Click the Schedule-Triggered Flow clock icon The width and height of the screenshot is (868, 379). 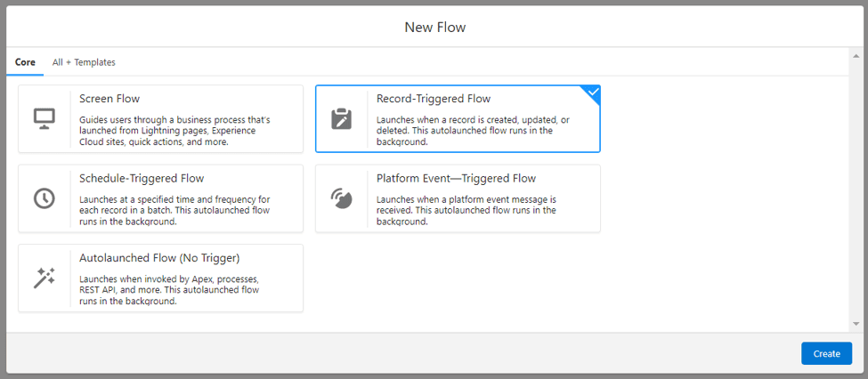[45, 198]
